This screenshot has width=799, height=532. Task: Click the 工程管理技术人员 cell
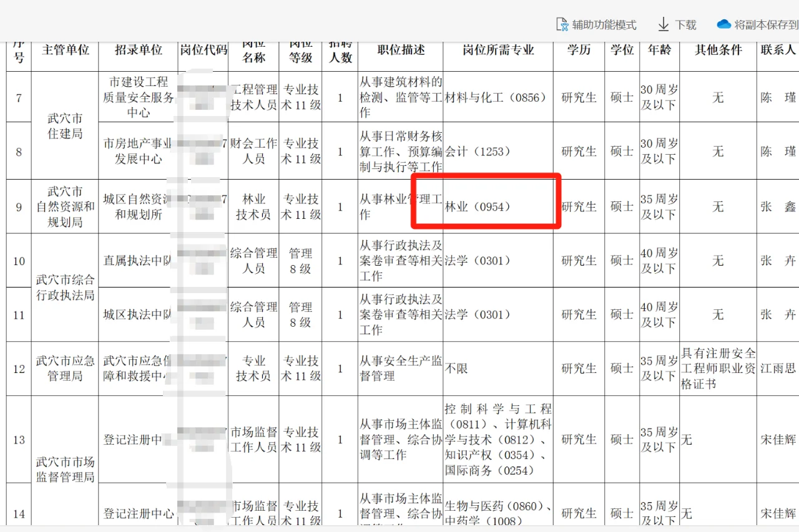tap(253, 97)
